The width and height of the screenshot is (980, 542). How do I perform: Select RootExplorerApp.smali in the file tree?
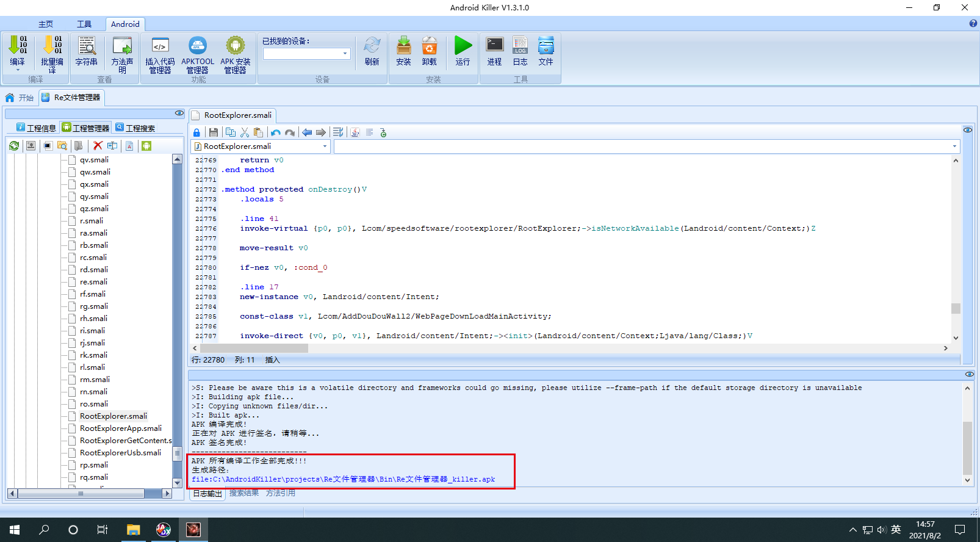121,428
